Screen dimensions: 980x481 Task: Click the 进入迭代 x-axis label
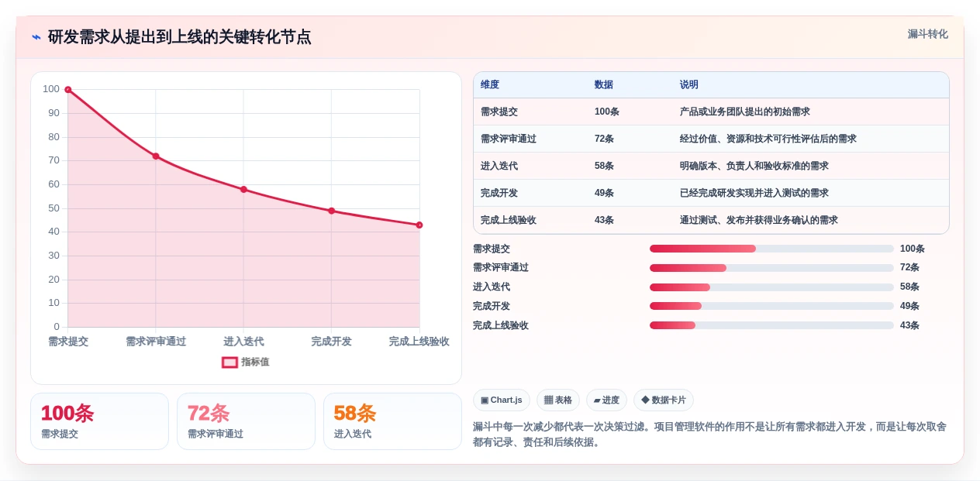[243, 342]
